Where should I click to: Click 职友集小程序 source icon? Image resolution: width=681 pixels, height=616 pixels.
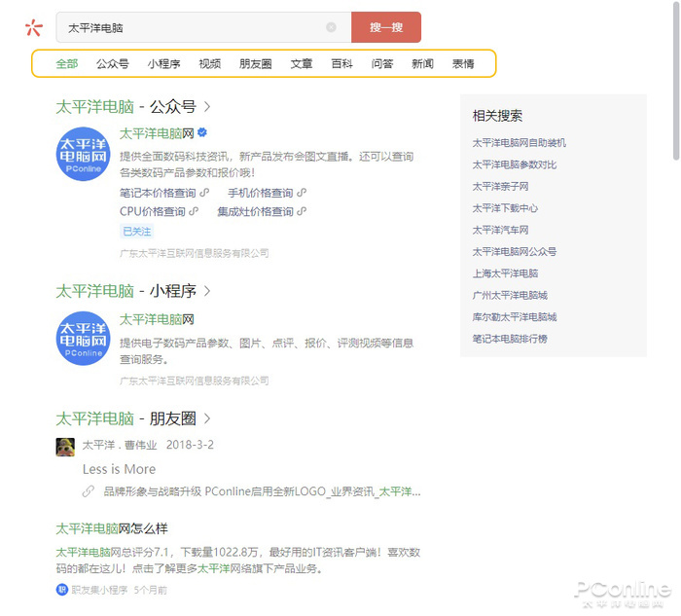point(62,590)
